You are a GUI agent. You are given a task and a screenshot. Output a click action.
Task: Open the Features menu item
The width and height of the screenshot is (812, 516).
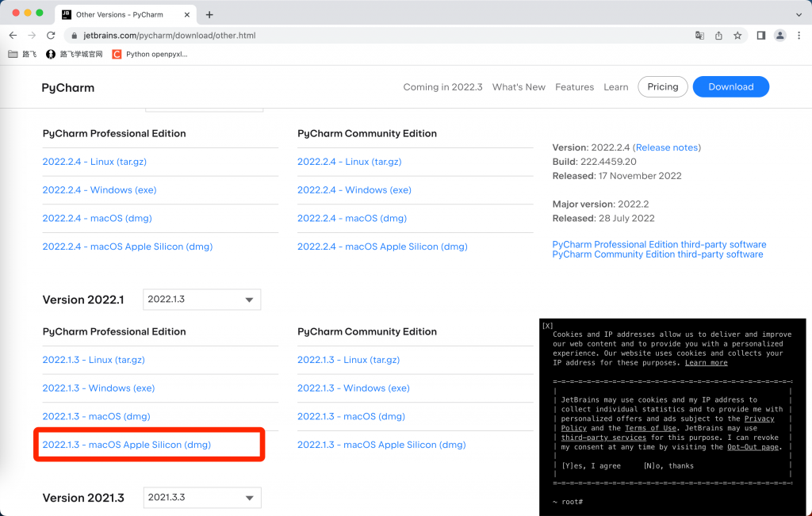pos(574,87)
